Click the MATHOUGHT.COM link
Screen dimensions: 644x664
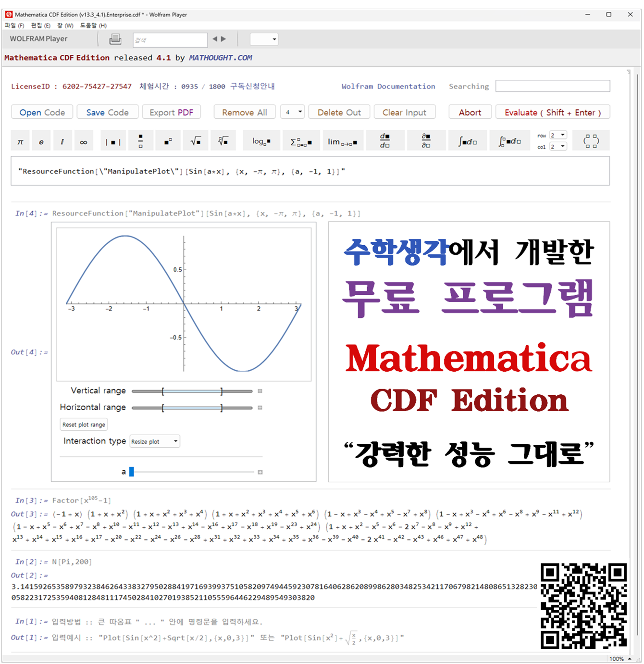point(221,58)
